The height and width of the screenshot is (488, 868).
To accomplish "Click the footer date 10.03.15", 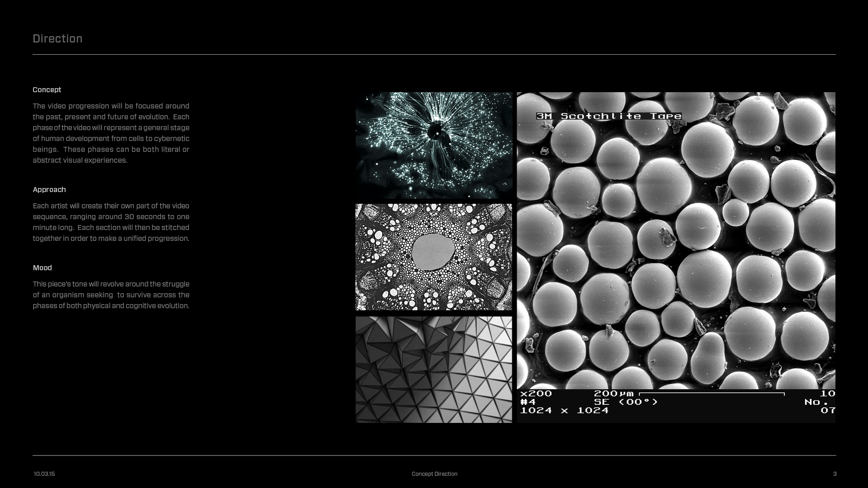I will (44, 474).
